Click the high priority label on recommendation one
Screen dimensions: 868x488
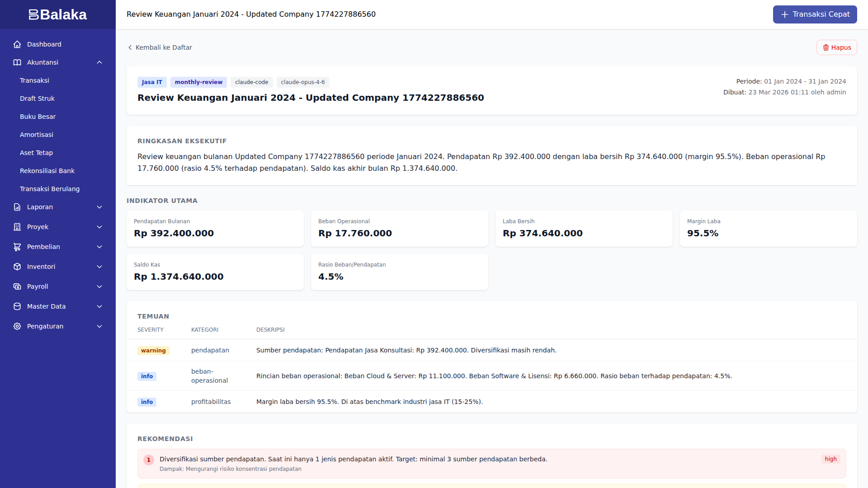tap(830, 459)
